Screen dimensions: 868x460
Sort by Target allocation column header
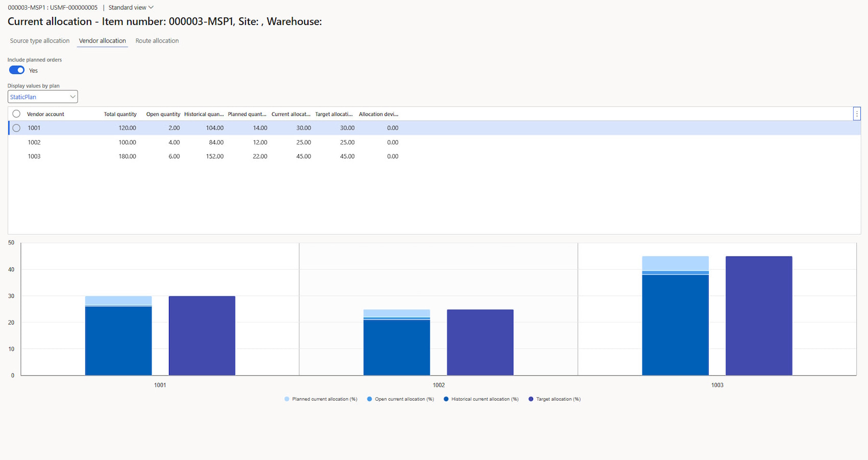(x=334, y=114)
